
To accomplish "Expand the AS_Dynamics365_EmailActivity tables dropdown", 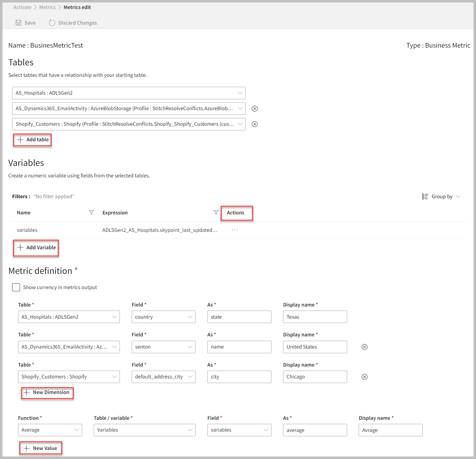I will coord(129,109).
